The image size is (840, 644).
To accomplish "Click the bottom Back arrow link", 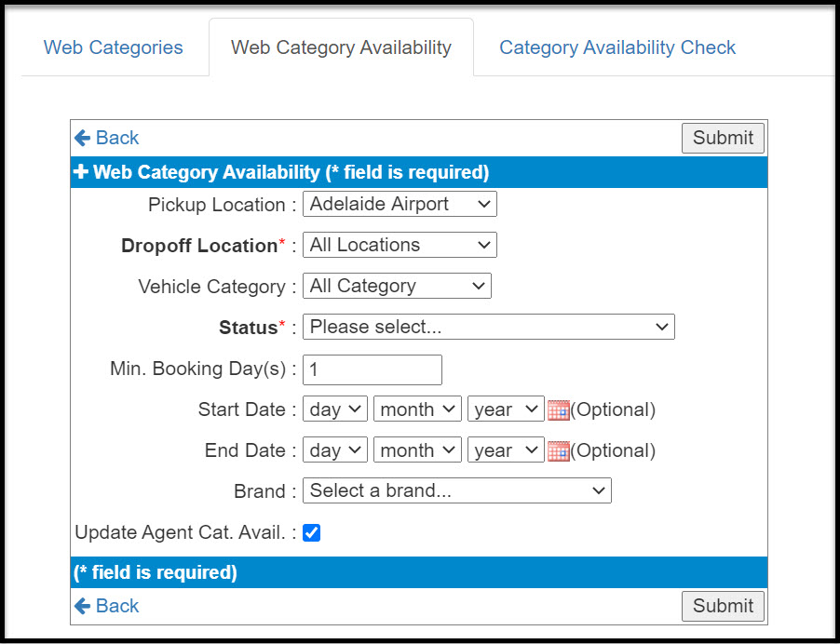I will tap(106, 606).
